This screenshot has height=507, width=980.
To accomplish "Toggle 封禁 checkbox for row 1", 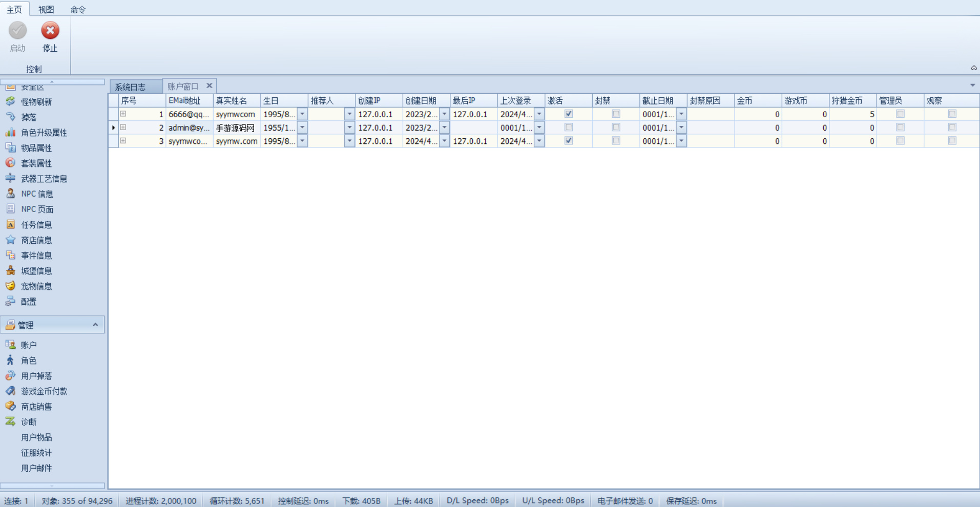I will (x=616, y=114).
